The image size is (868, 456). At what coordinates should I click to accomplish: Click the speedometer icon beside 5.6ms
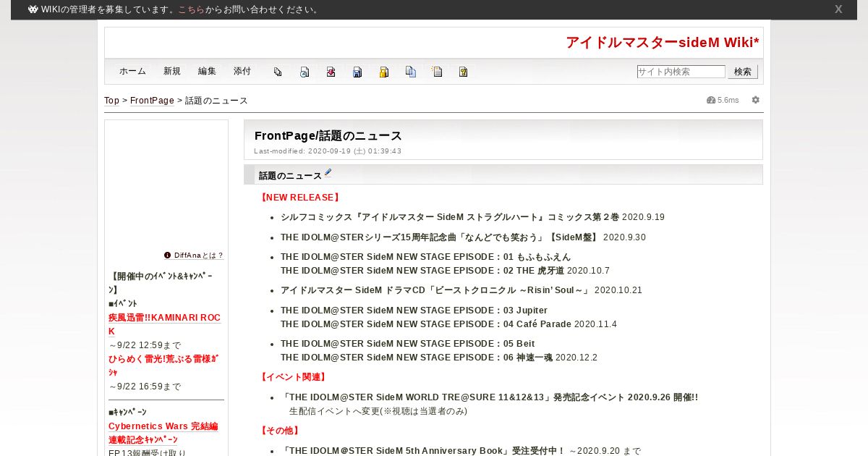[x=711, y=100]
